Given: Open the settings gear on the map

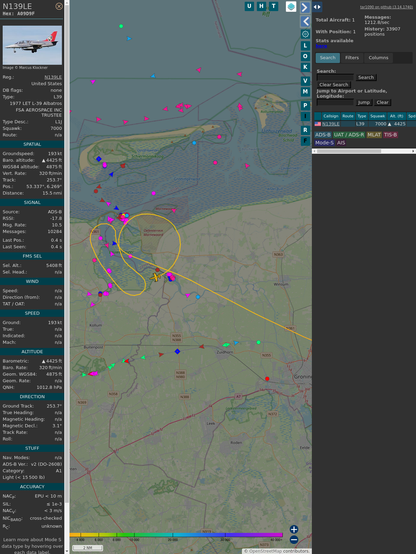Looking at the screenshot, I should pyautogui.click(x=305, y=34).
